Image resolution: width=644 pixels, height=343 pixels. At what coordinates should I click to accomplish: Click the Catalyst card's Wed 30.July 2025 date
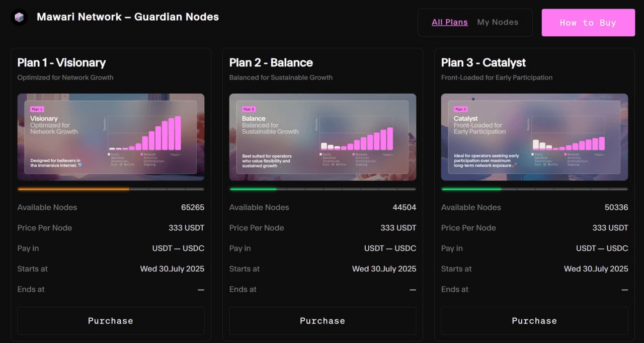[596, 269]
